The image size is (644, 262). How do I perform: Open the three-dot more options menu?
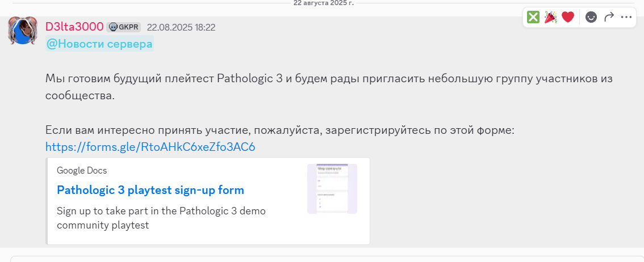pos(626,17)
